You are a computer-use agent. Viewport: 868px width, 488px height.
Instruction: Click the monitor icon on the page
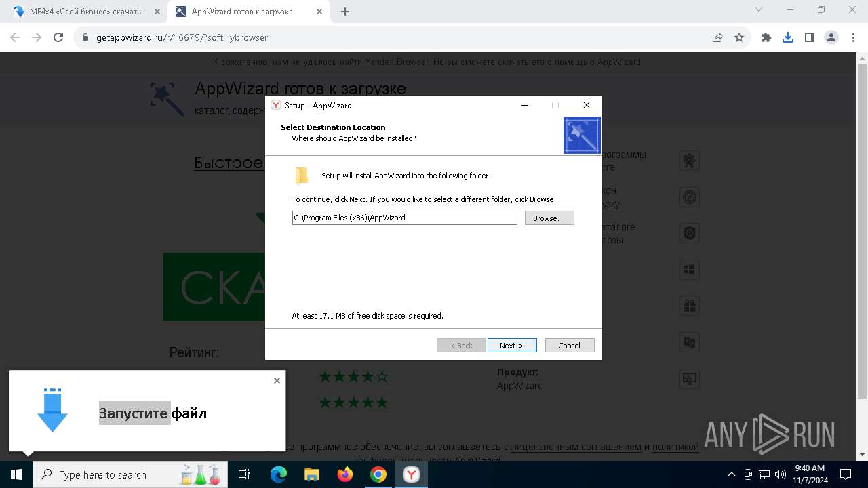click(x=690, y=379)
